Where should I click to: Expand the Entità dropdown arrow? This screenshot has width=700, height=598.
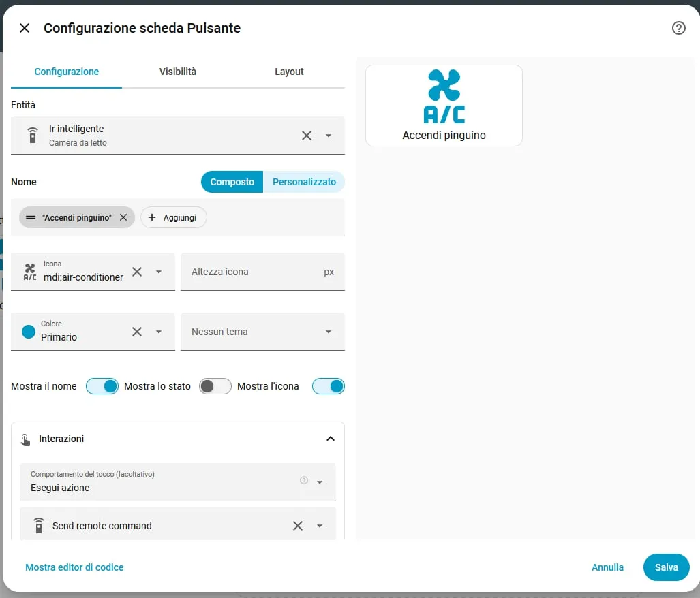pyautogui.click(x=329, y=136)
